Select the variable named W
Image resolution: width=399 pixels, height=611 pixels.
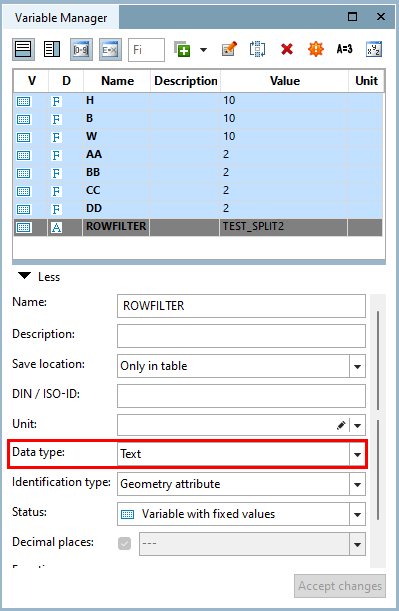click(117, 136)
